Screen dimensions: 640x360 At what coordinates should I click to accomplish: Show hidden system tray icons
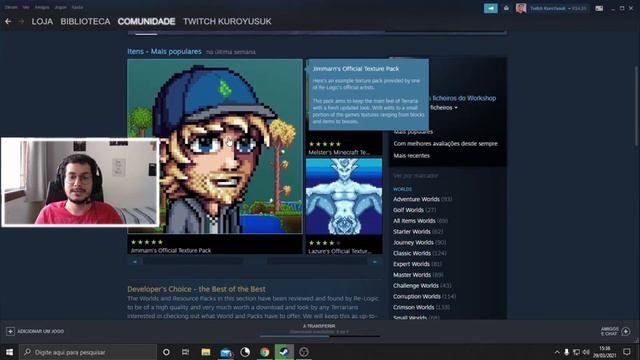coord(557,352)
